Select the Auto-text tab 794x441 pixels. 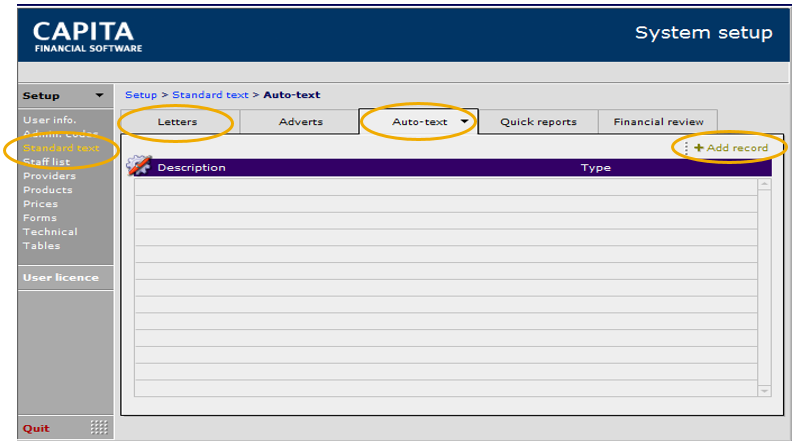point(419,122)
